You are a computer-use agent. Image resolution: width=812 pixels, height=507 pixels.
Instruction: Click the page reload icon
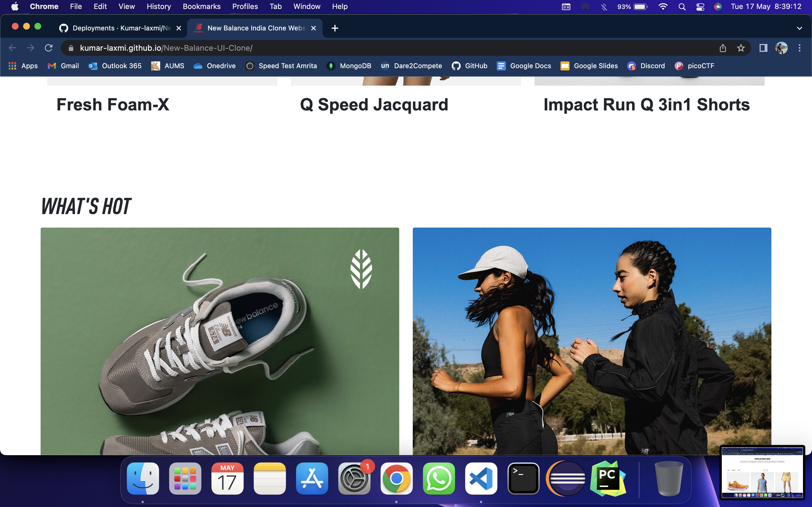(49, 48)
